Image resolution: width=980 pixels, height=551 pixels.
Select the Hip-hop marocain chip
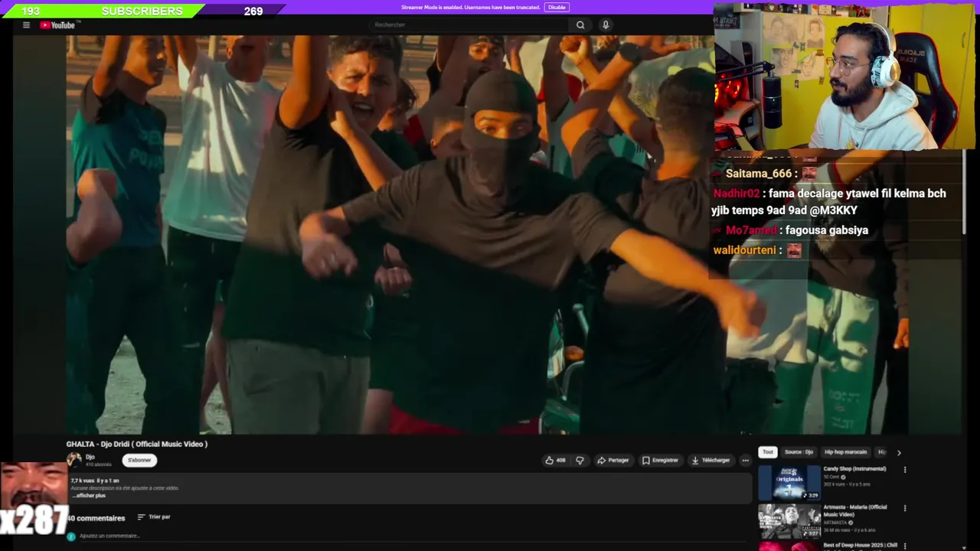click(845, 452)
